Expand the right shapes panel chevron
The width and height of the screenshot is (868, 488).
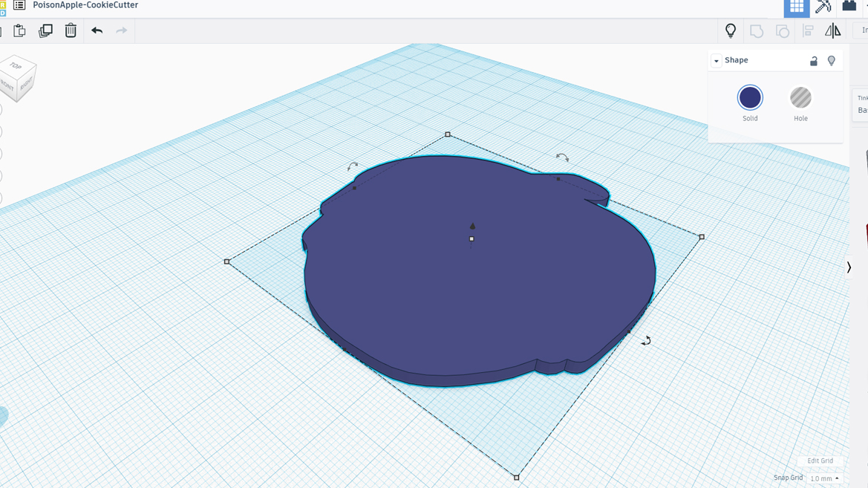849,267
